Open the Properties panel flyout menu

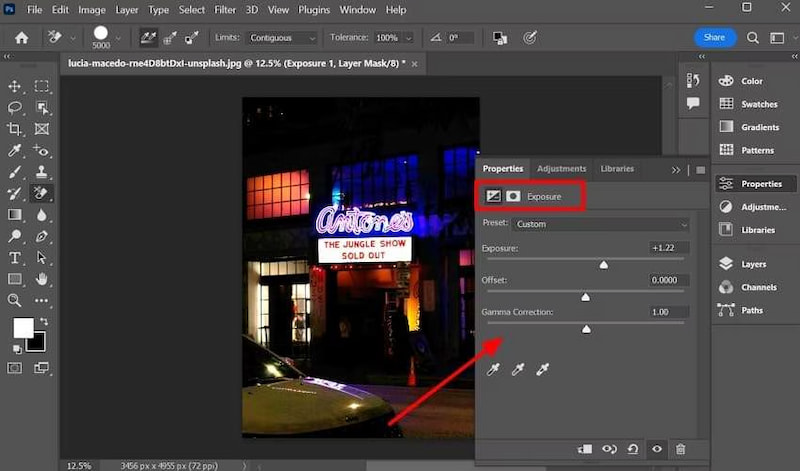(x=701, y=170)
